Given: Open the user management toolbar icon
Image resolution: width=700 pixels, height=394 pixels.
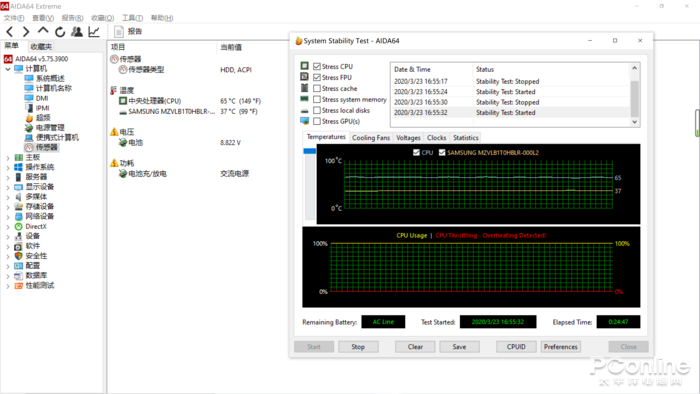Looking at the screenshot, I should (77, 32).
